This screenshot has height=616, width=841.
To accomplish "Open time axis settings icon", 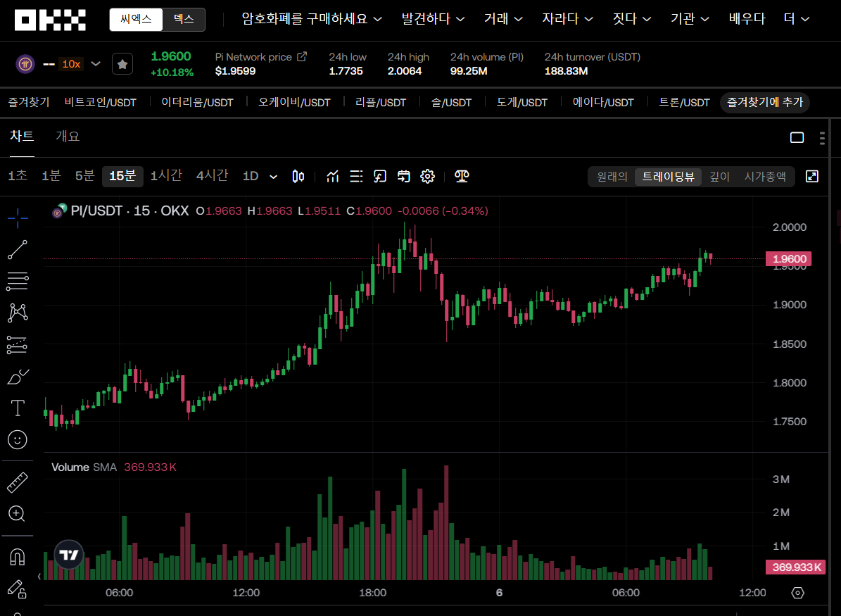I will 797,593.
